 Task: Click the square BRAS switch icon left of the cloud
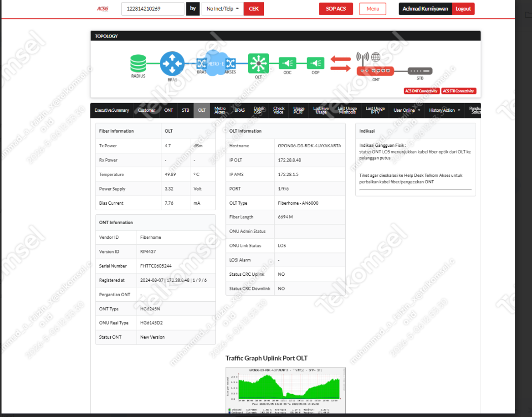click(202, 63)
